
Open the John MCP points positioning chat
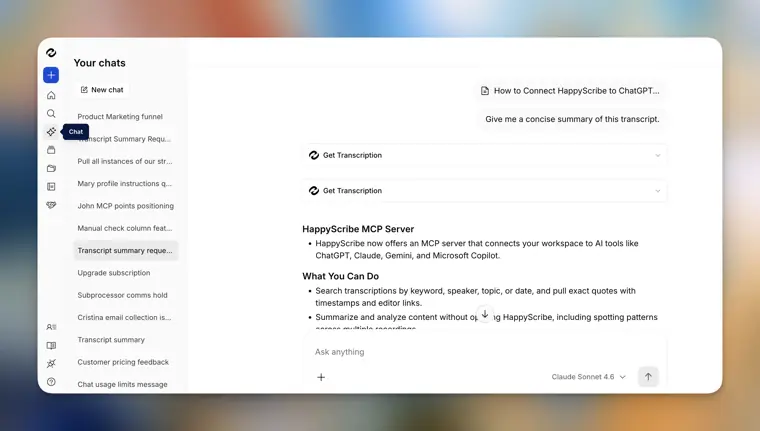[x=126, y=206]
